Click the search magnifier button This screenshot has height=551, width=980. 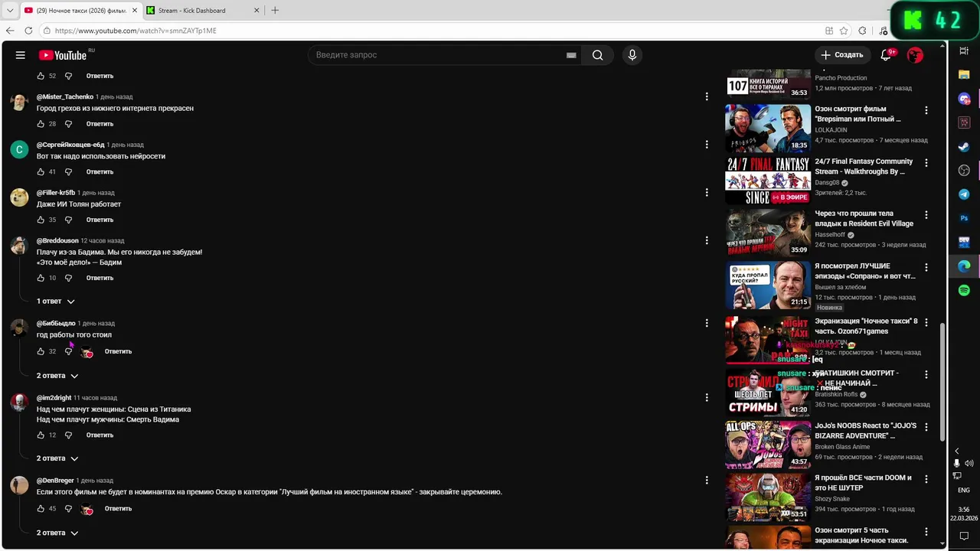597,55
